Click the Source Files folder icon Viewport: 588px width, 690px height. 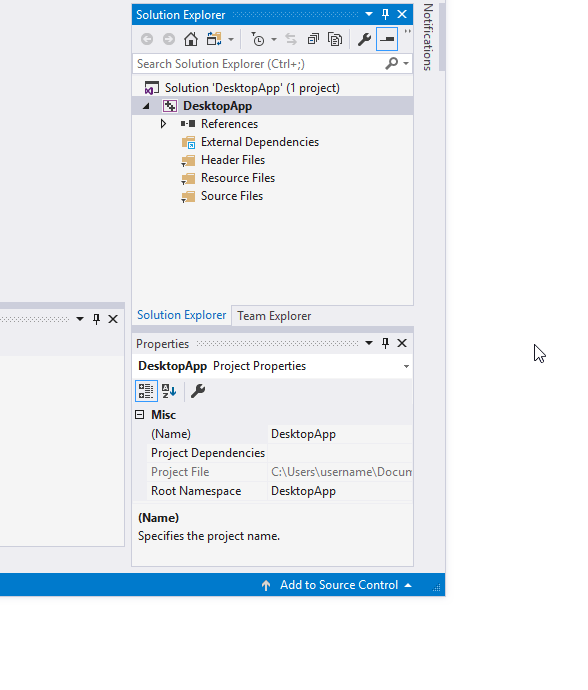pos(188,197)
